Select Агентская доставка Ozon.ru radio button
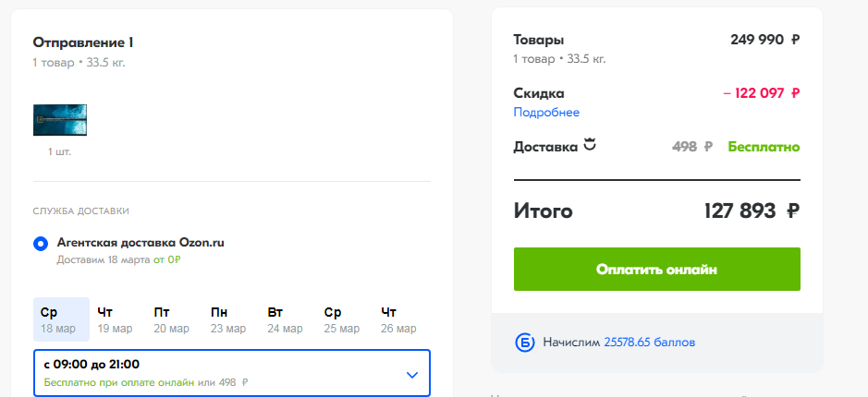Viewport: 868px width, 397px height. 41,244
